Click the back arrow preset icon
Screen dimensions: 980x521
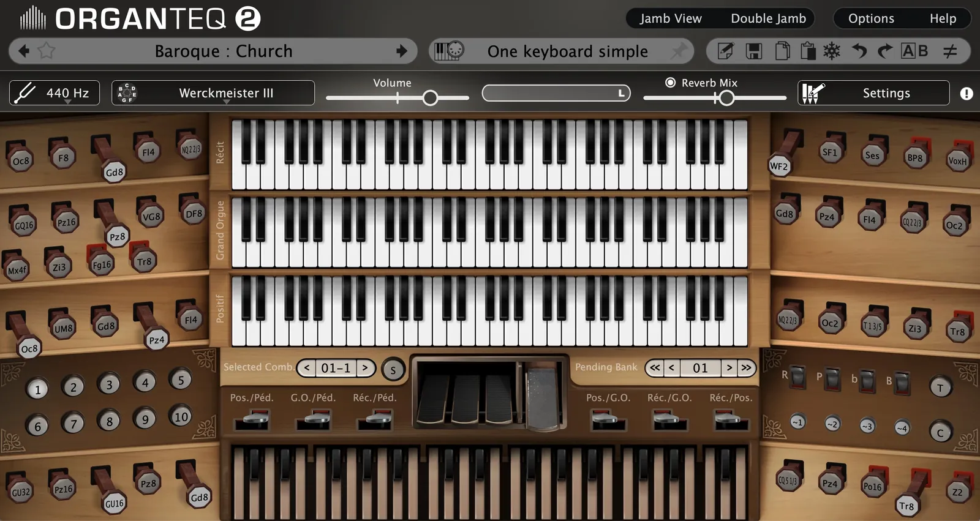(24, 51)
